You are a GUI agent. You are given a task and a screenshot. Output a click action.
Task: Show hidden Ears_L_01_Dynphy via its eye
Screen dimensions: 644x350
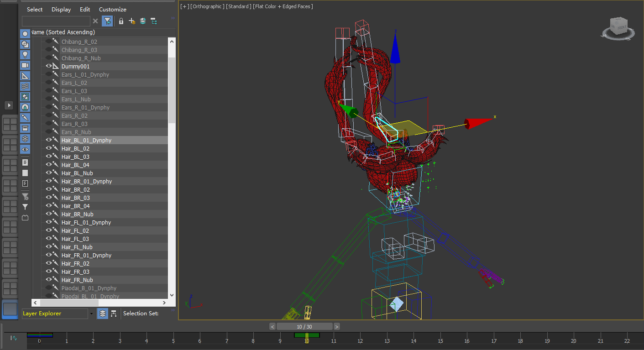point(48,74)
